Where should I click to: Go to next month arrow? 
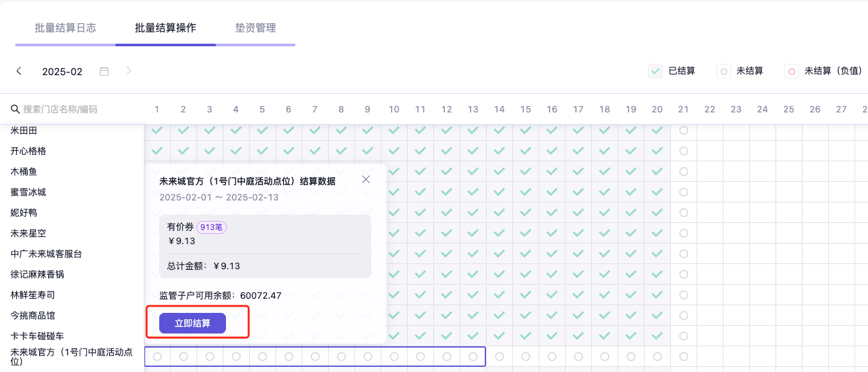tap(129, 71)
